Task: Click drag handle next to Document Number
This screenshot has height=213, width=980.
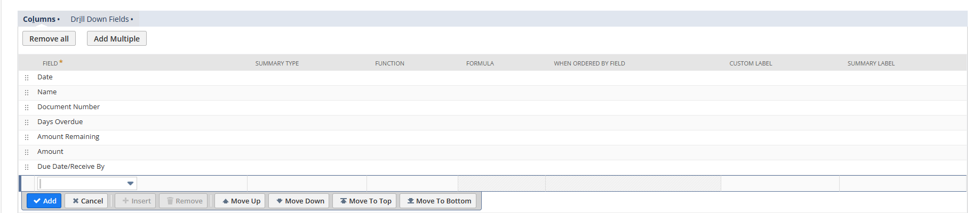Action: click(27, 108)
